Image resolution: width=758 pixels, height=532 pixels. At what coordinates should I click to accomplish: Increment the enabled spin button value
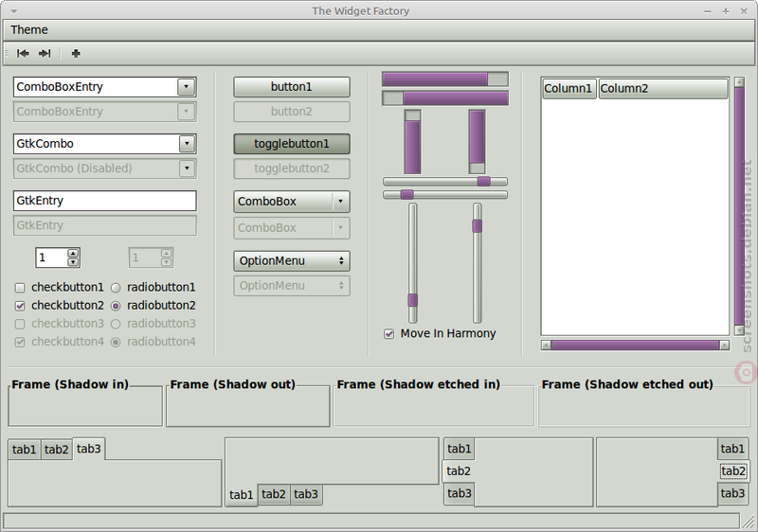pyautogui.click(x=73, y=253)
